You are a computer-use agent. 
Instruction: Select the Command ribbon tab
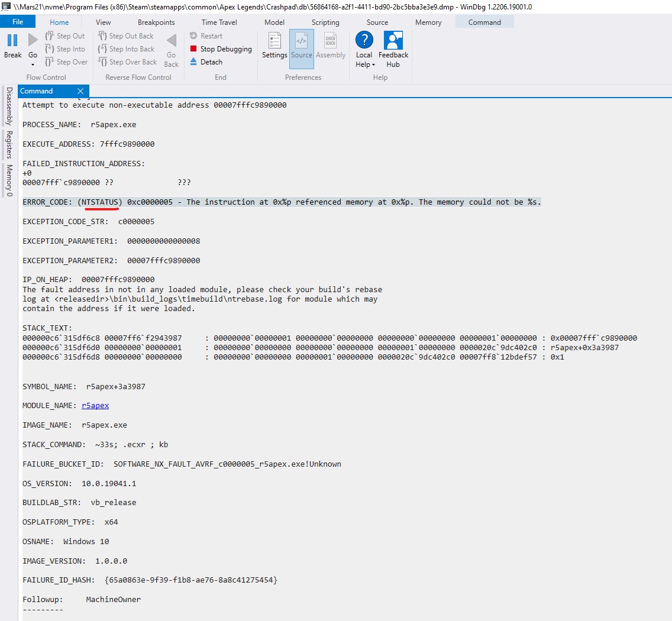coord(484,22)
